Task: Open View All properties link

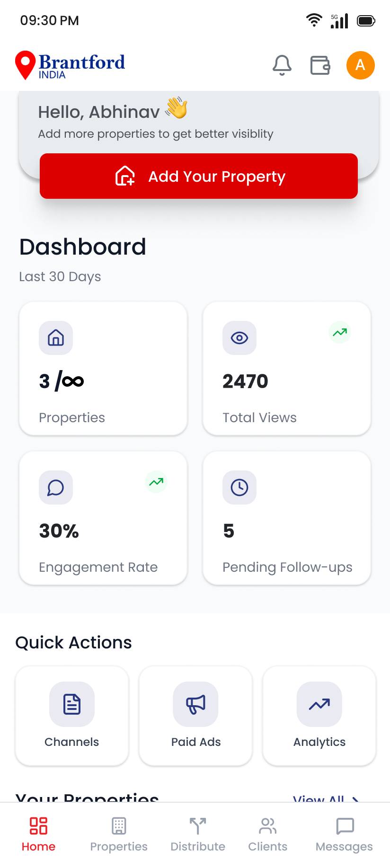Action: tap(325, 798)
